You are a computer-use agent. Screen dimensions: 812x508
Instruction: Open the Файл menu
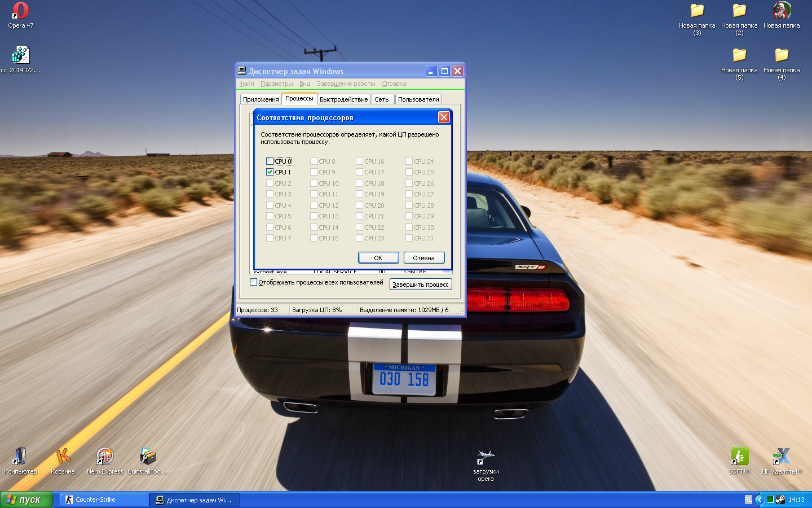[246, 84]
